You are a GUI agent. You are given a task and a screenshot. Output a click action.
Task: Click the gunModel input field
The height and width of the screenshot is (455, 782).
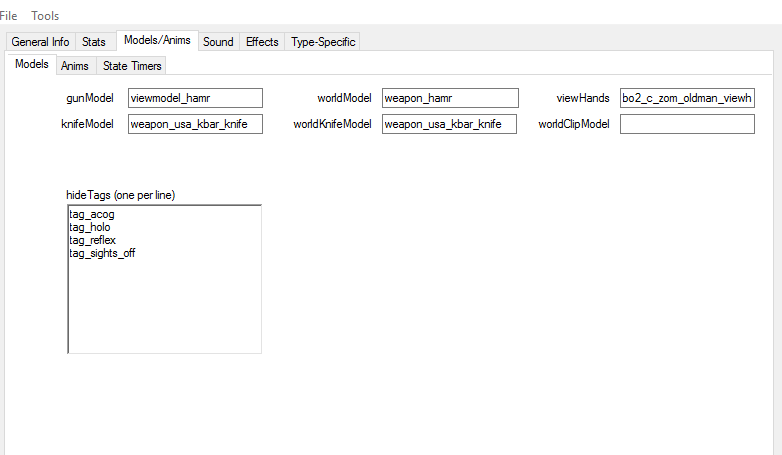point(196,98)
